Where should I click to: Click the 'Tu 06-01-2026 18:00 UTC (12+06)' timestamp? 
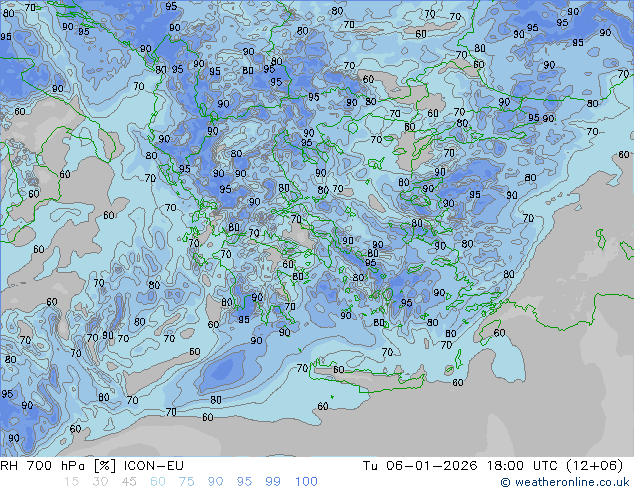pyautogui.click(x=493, y=466)
